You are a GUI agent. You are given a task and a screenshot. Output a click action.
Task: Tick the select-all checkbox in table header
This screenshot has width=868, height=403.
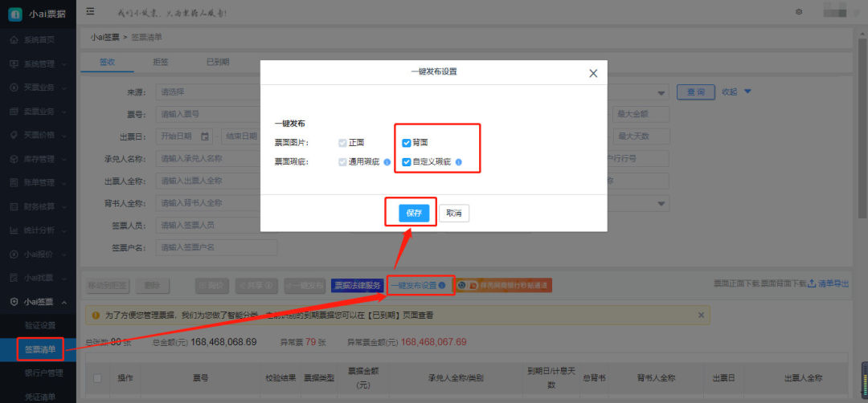point(97,378)
